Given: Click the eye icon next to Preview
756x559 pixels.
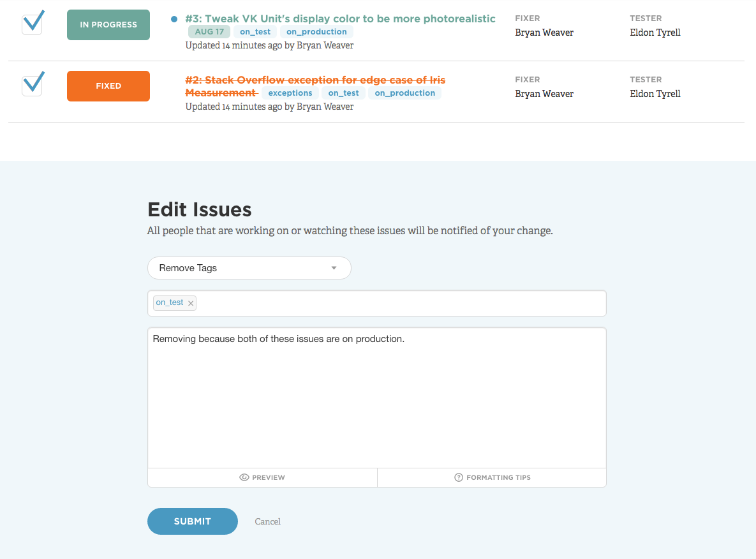Looking at the screenshot, I should click(244, 477).
